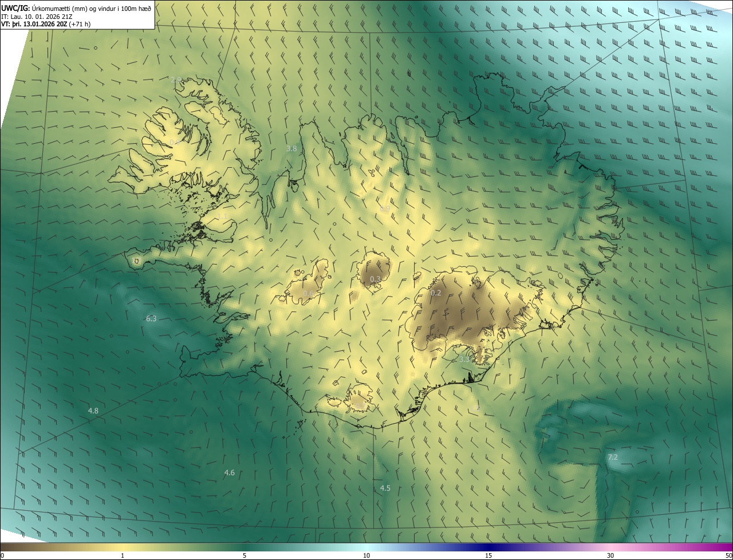Click the 'IT: Lau. 10. 01. 2026 21Z' line
Viewport: 733px width, 560px height.
click(36, 16)
